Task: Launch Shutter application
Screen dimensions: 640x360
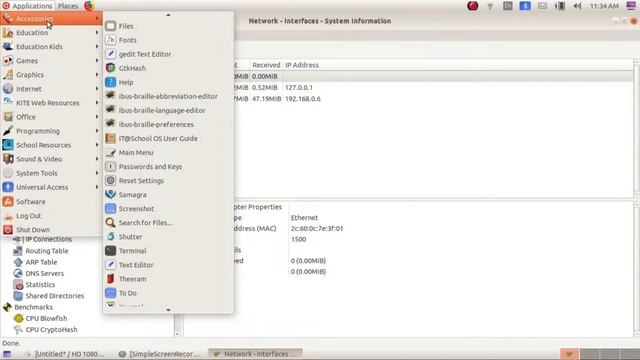Action: click(168, 237)
